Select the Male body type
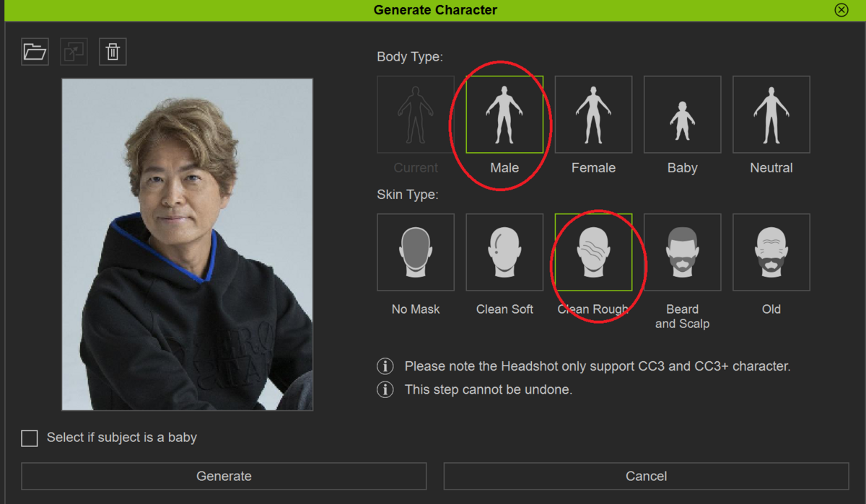This screenshot has height=504, width=866. click(x=504, y=114)
